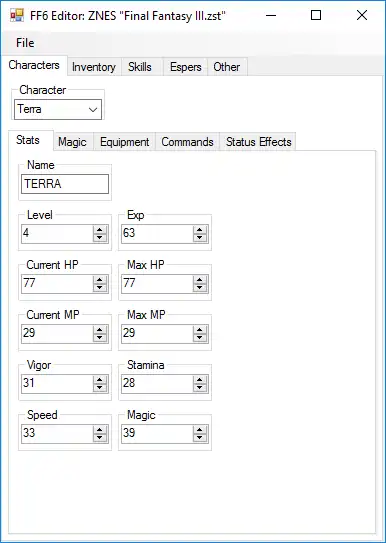Switch to the Inventory tab
The height and width of the screenshot is (543, 386).
pos(94,67)
